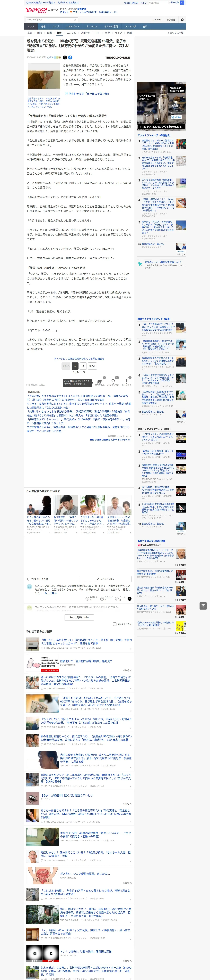Open トピックス一覧 link

pos(175,33)
